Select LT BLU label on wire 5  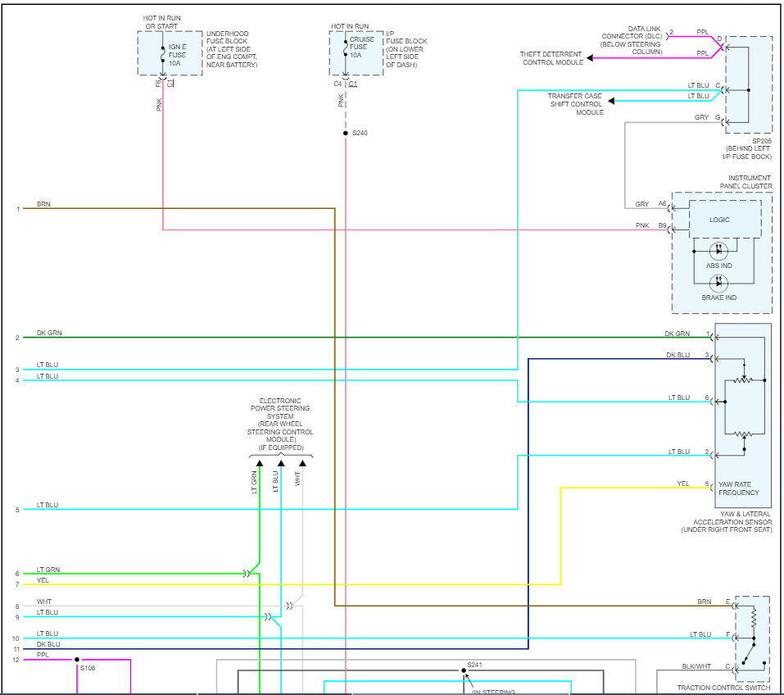pyautogui.click(x=48, y=505)
